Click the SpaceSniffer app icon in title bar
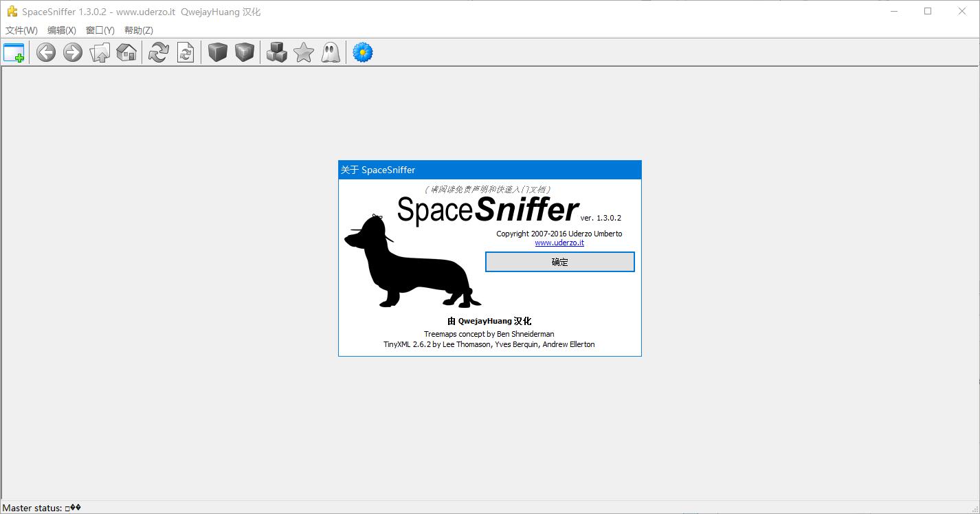 click(12, 11)
